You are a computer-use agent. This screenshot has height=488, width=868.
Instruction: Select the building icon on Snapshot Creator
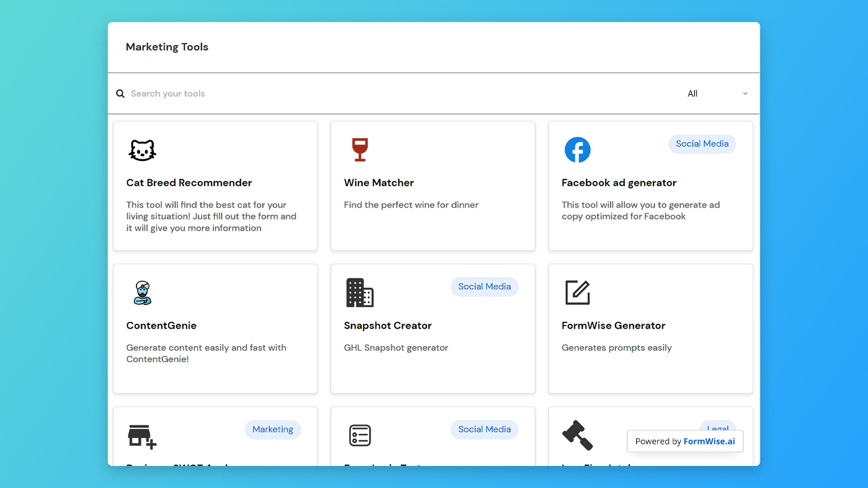(360, 292)
